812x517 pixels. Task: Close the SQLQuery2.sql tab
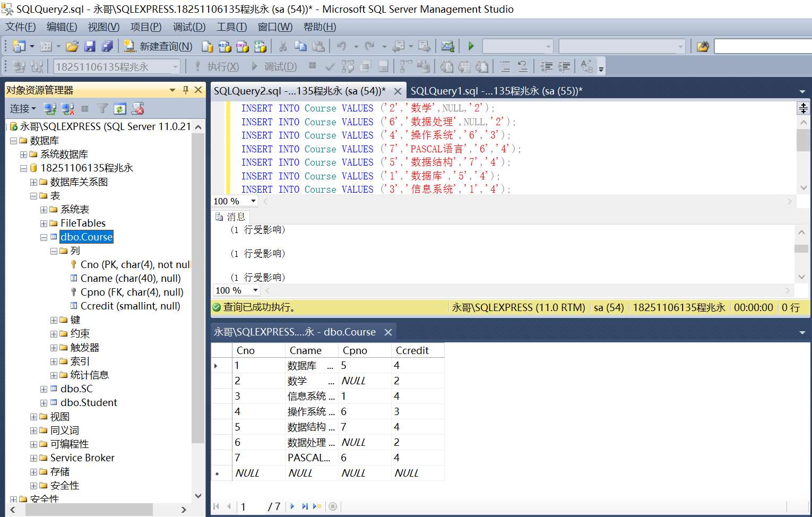[x=398, y=91]
